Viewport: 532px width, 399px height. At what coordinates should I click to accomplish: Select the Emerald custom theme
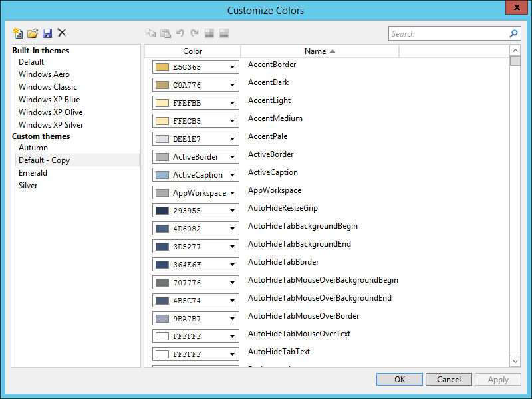coord(33,172)
